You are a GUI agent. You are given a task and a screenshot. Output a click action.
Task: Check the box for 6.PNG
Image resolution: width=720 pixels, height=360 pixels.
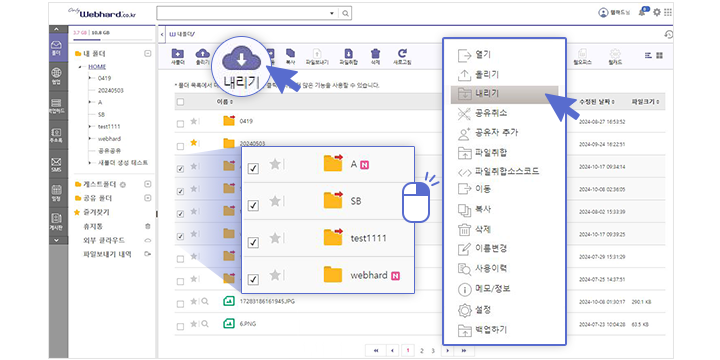(180, 326)
